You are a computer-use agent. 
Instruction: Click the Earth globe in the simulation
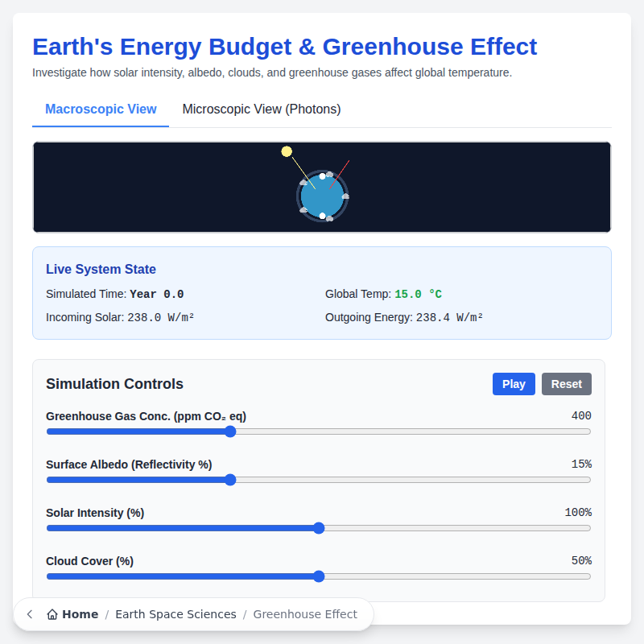(x=322, y=197)
